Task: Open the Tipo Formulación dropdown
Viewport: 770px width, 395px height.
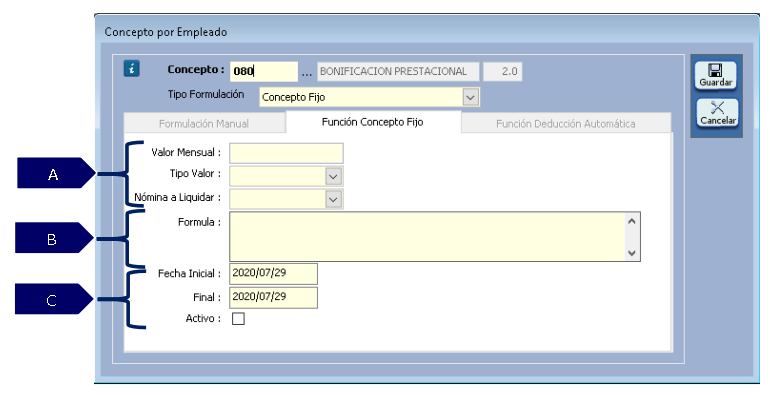Action: click(x=470, y=97)
